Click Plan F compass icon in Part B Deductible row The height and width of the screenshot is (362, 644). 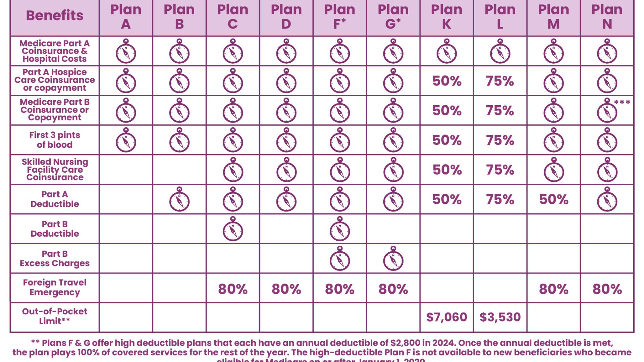pos(340,229)
